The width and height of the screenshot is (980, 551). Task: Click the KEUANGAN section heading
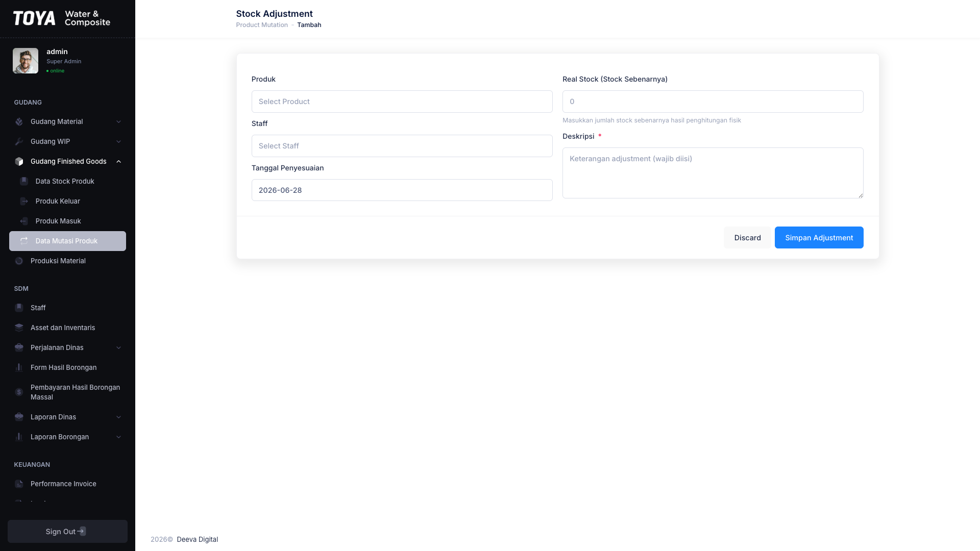point(32,464)
